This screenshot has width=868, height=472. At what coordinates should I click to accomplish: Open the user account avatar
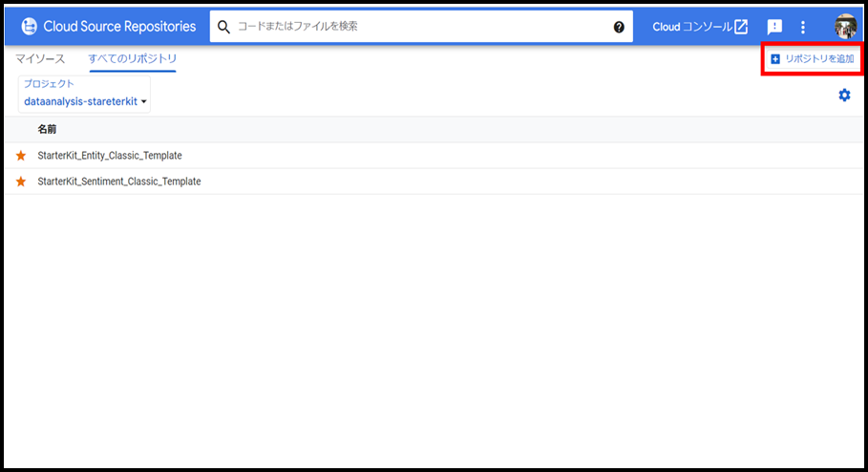tap(845, 27)
